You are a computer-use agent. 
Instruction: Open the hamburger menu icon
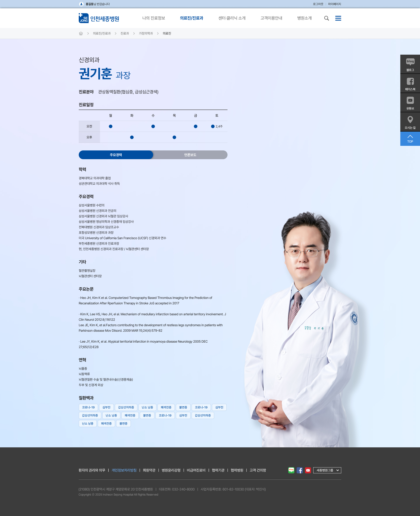coord(338,18)
